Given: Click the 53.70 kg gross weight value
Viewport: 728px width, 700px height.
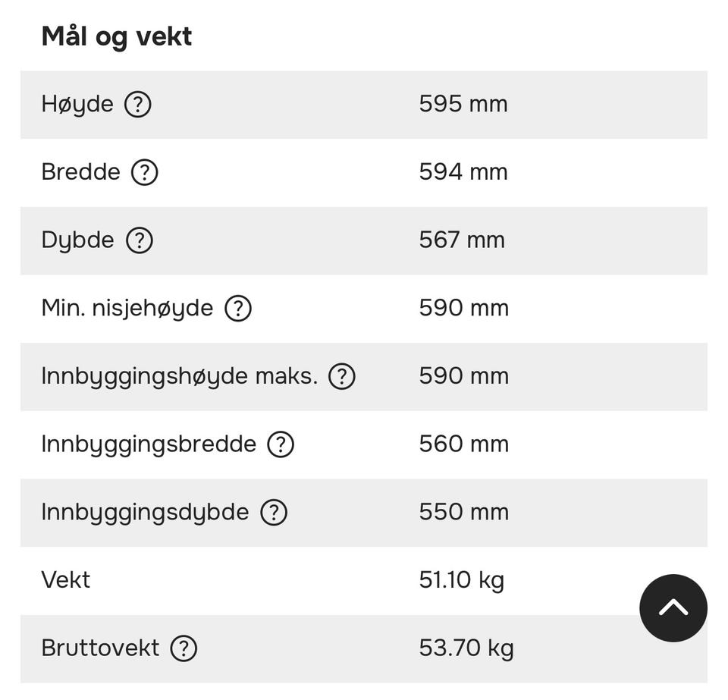Looking at the screenshot, I should (466, 648).
